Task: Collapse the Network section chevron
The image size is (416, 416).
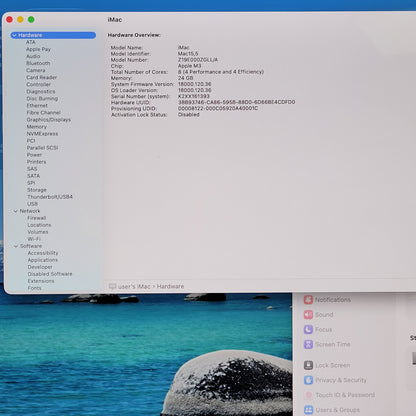Action: point(15,211)
